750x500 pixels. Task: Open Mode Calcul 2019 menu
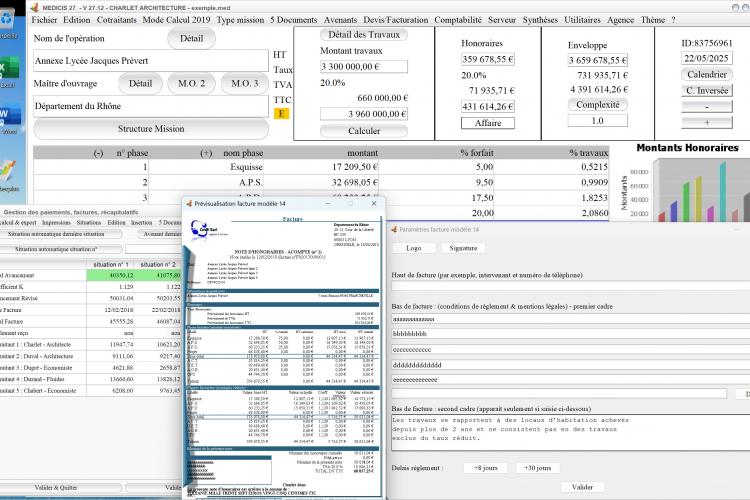pos(176,20)
